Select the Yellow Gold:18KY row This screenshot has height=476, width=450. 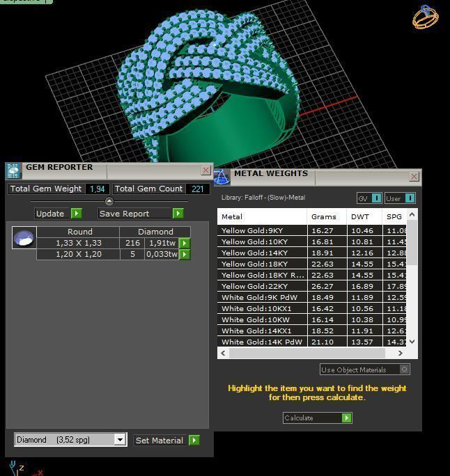coord(312,264)
